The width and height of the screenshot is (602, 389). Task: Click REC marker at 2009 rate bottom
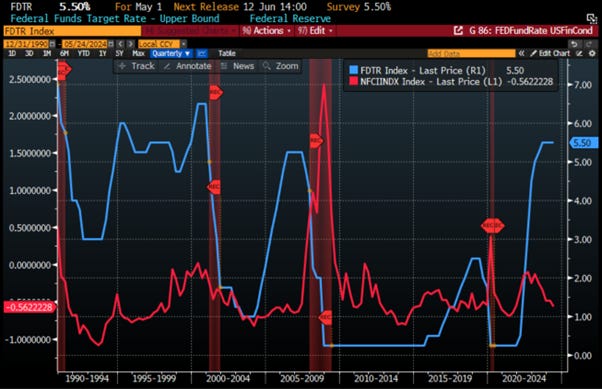(x=326, y=318)
